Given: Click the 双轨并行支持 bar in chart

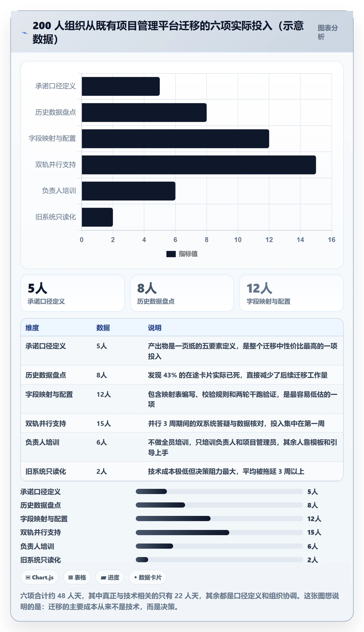Looking at the screenshot, I should pos(199,165).
